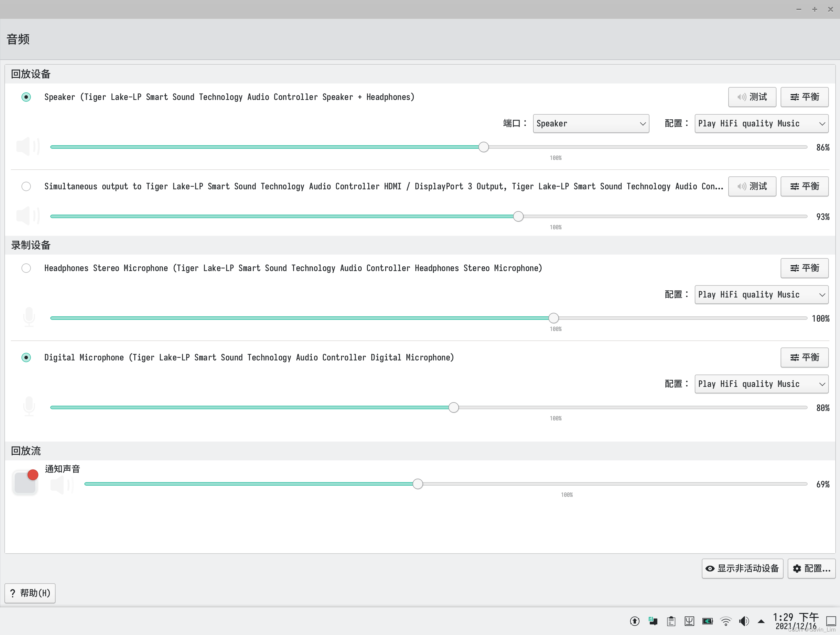
Task: Open the Wi-Fi network tray icon
Action: 726,621
